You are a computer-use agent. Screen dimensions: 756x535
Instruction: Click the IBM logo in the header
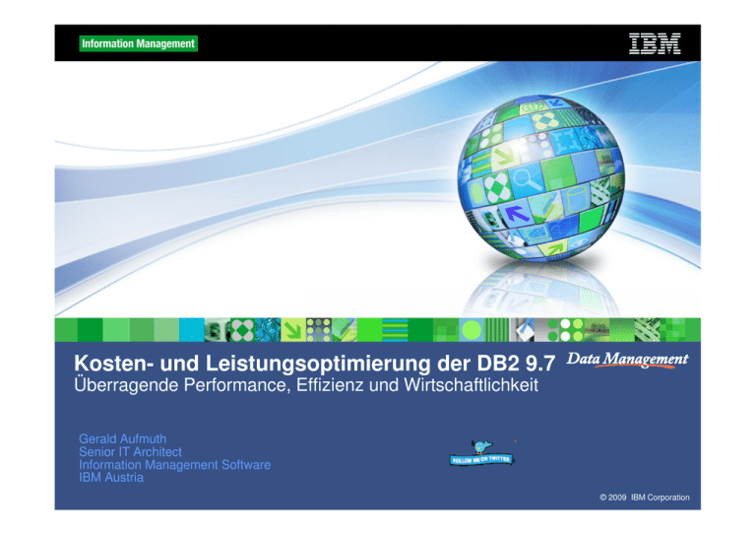tap(655, 43)
